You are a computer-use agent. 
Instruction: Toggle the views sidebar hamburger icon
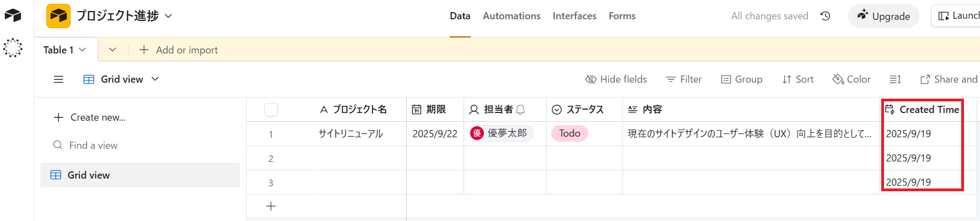pos(58,79)
